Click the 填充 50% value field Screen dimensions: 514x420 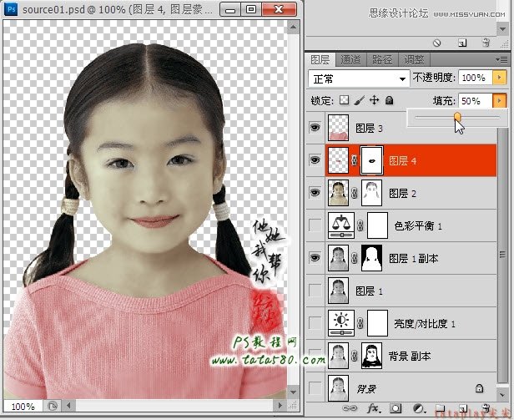[x=476, y=101]
